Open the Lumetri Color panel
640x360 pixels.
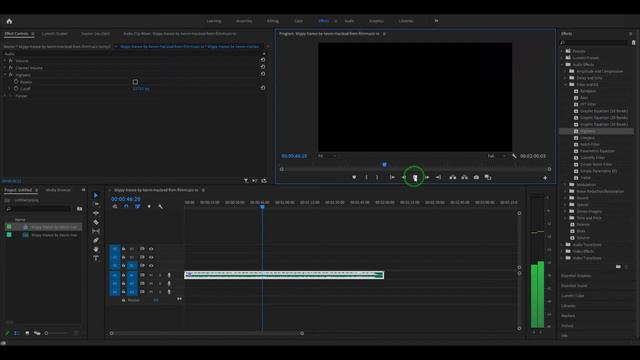[572, 296]
